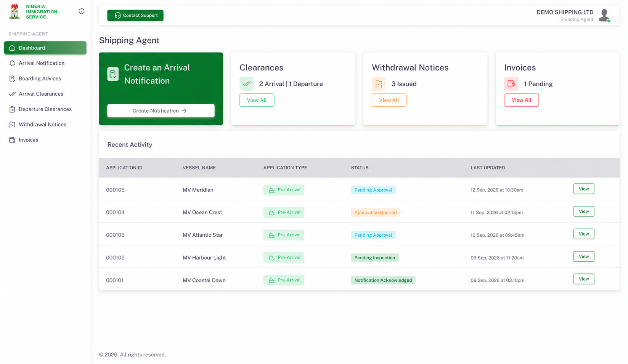This screenshot has height=364, width=628.
Task: View application 000104 MV Ocean Crest
Action: click(x=584, y=212)
